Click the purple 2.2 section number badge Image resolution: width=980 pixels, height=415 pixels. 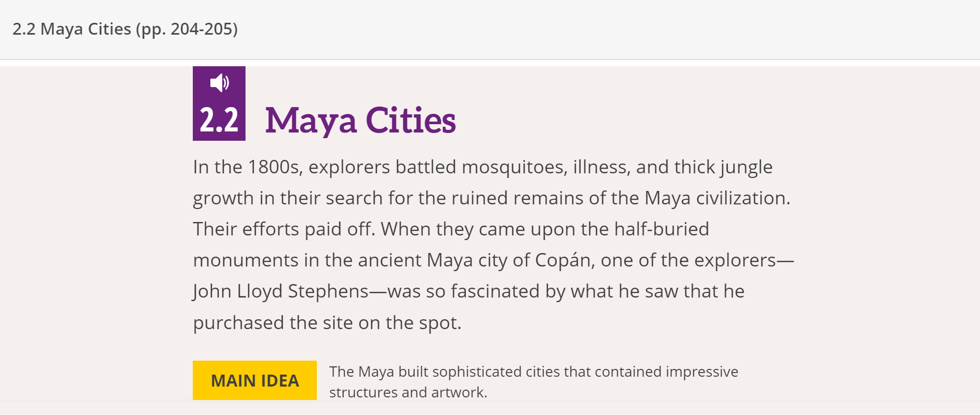tap(219, 120)
